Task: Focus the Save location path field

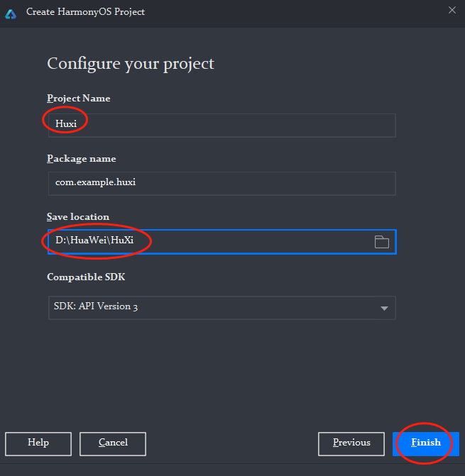Action: (222, 242)
